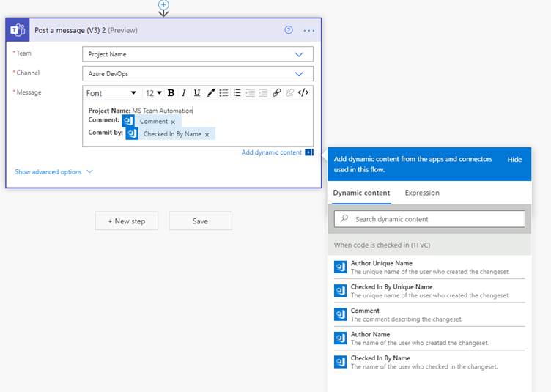551x392 pixels.
Task: Toggle underline formatting
Action: pyautogui.click(x=197, y=93)
